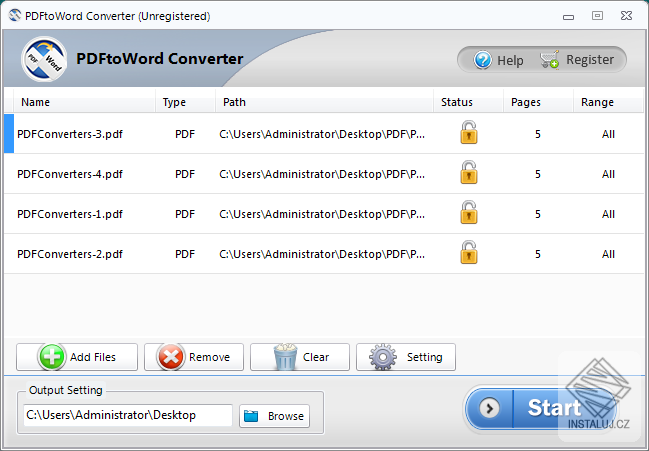
Task: Click the gear Setting icon
Action: (383, 357)
